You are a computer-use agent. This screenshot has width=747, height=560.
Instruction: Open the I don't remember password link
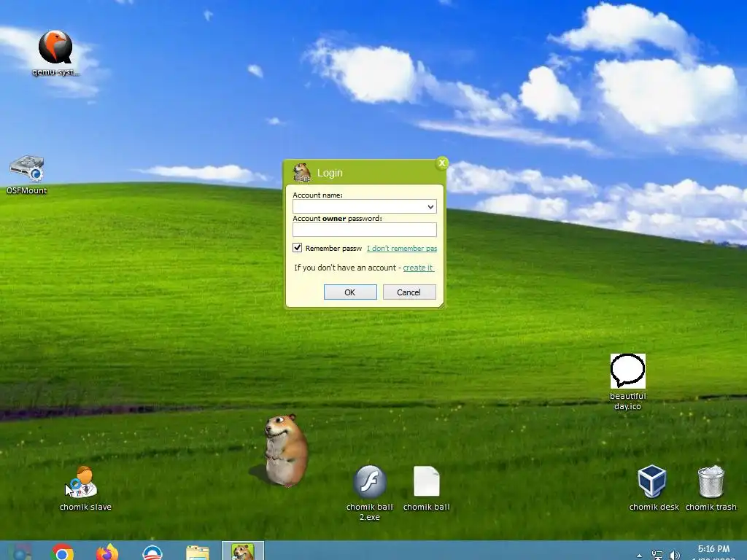402,248
